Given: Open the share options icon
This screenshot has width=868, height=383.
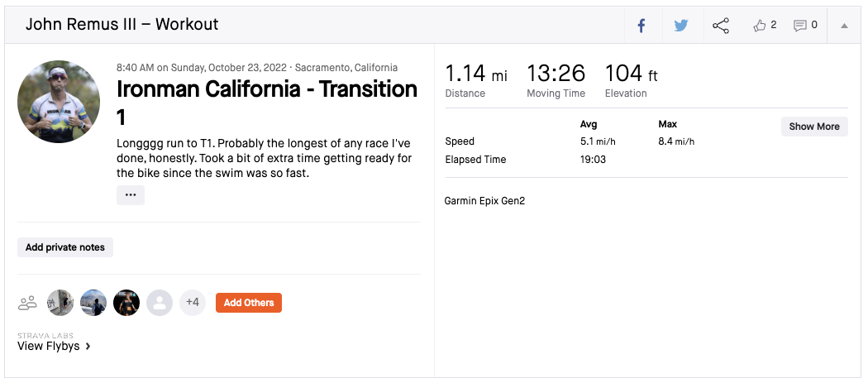Looking at the screenshot, I should (x=721, y=26).
